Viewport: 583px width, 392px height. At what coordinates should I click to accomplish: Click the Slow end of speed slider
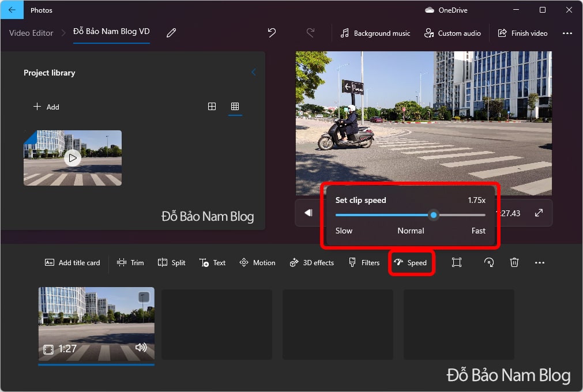click(x=344, y=231)
